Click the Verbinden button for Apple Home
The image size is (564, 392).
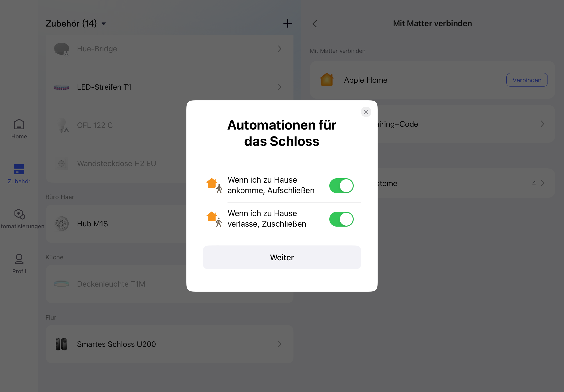[527, 80]
